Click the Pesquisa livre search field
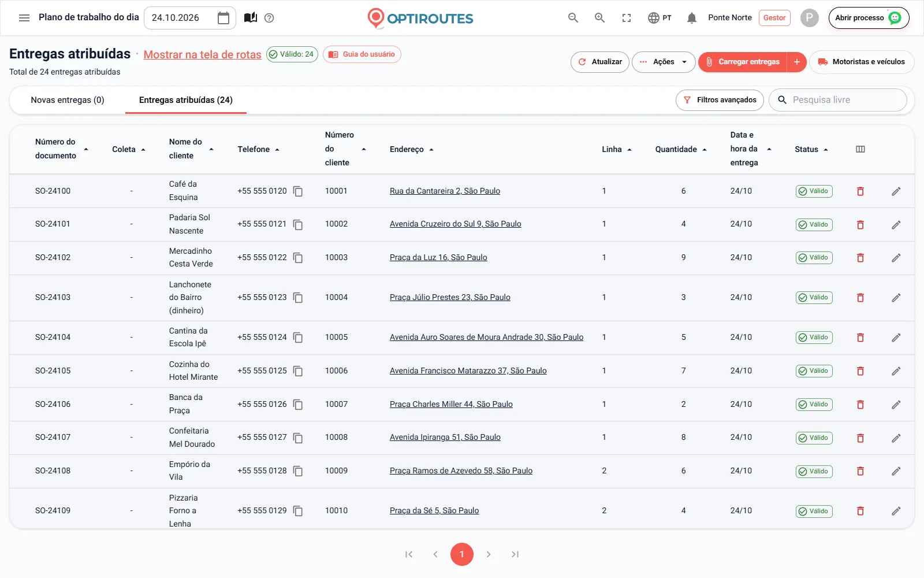The width and height of the screenshot is (924, 578). tap(838, 100)
